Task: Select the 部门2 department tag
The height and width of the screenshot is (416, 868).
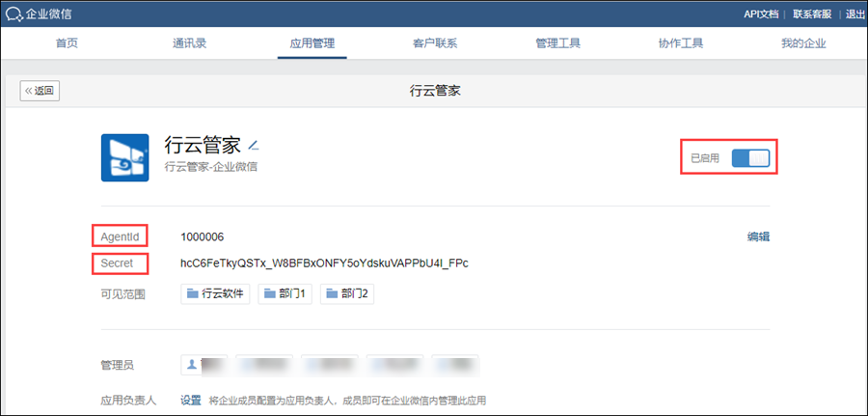Action: 347,294
